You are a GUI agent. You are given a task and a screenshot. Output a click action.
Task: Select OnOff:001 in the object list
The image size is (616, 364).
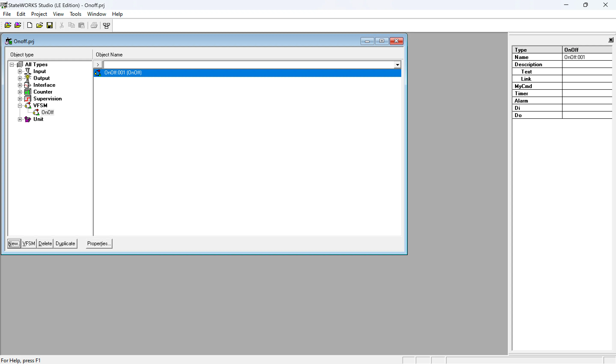(x=123, y=73)
